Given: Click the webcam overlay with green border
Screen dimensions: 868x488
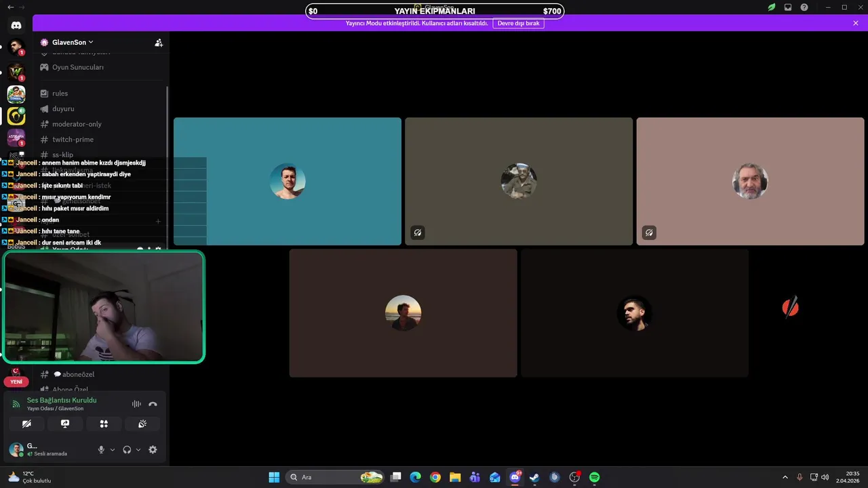Looking at the screenshot, I should (104, 307).
